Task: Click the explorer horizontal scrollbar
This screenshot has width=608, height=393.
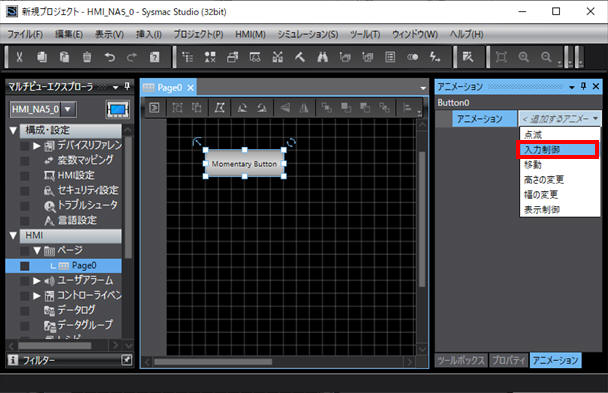Action: pos(54,345)
